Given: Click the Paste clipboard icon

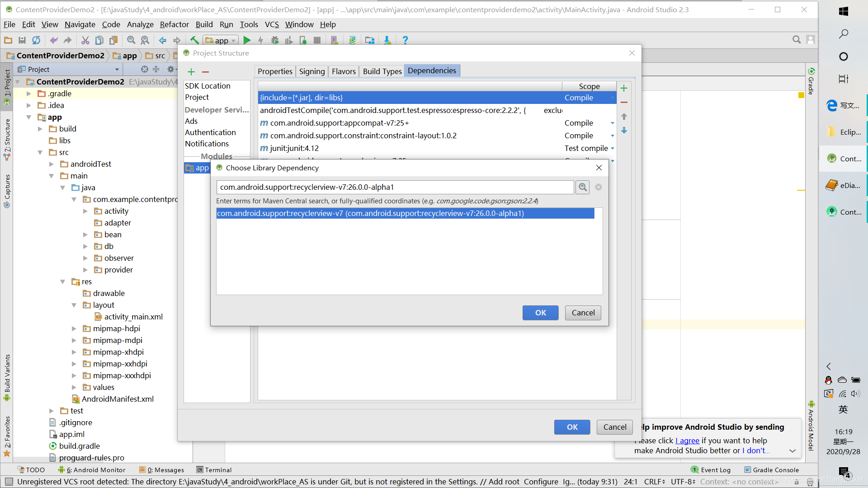Looking at the screenshot, I should pos(113,40).
